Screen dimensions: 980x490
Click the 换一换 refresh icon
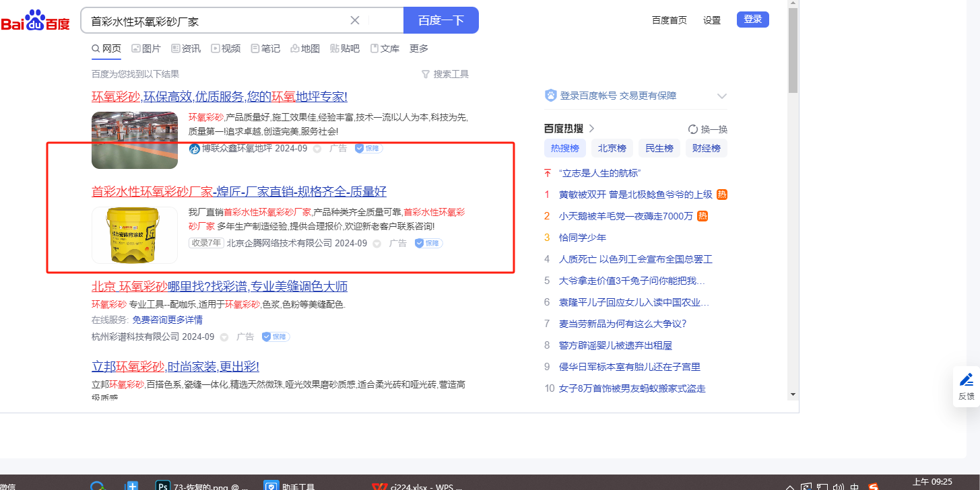(693, 129)
